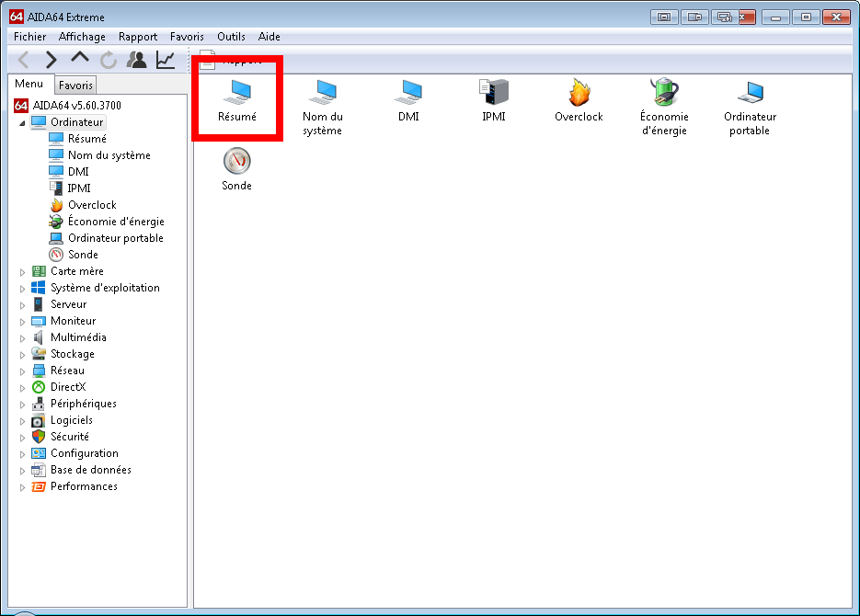860x616 pixels.
Task: Go back with the left arrow toolbar button
Action: pyautogui.click(x=24, y=60)
